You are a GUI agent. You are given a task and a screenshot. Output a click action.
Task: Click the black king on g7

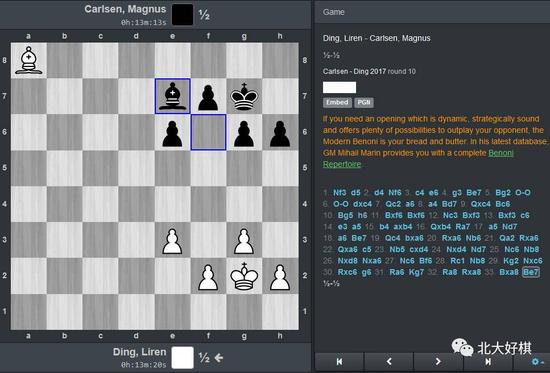point(244,96)
